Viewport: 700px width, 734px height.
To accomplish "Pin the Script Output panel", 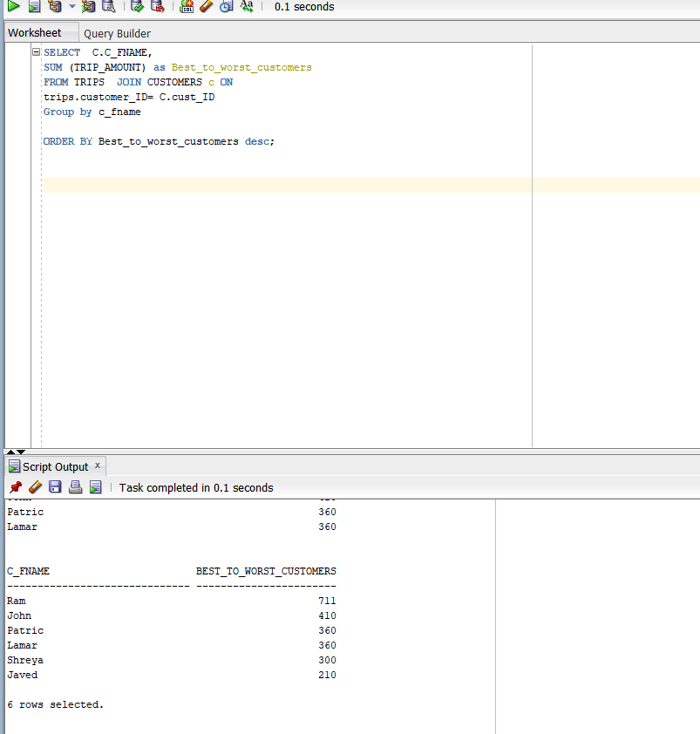I will 15,486.
